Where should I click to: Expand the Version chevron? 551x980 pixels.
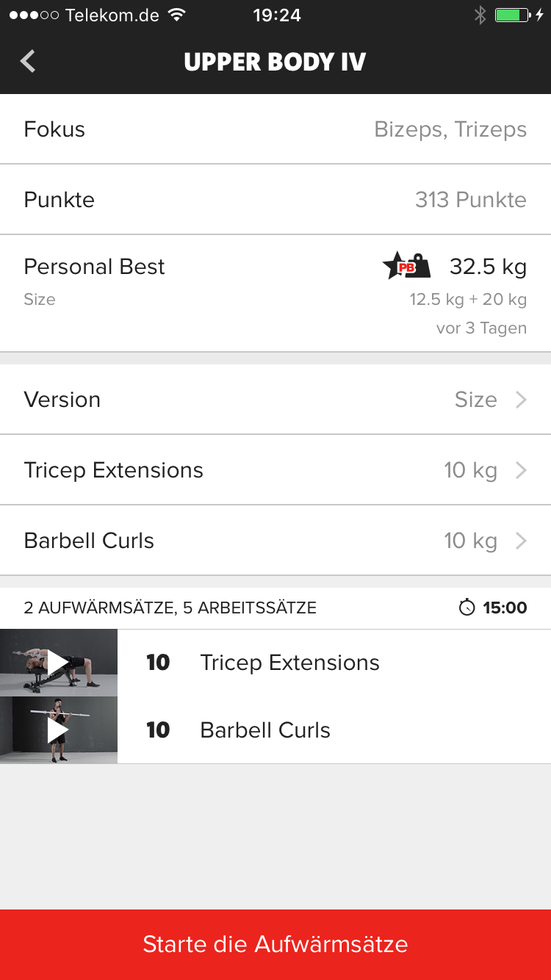(521, 400)
